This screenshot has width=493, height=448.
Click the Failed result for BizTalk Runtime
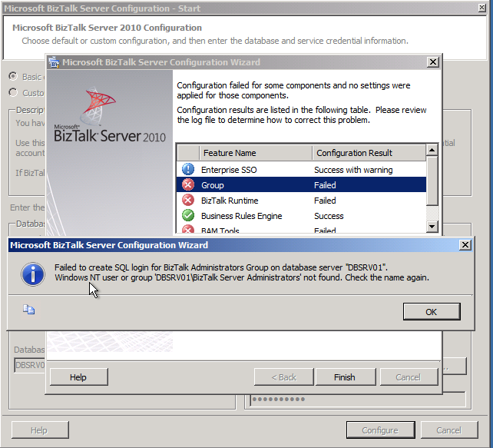click(325, 201)
